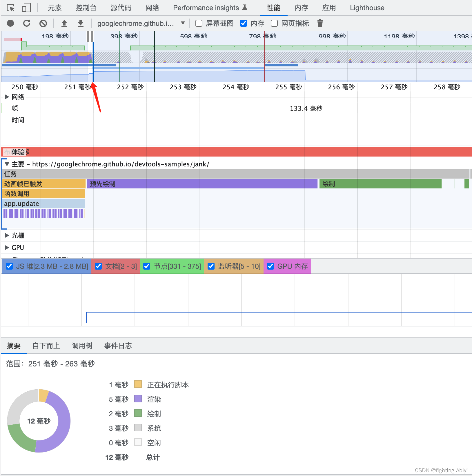Open the 调用树 call tree tab
472x476 pixels.
(x=82, y=346)
